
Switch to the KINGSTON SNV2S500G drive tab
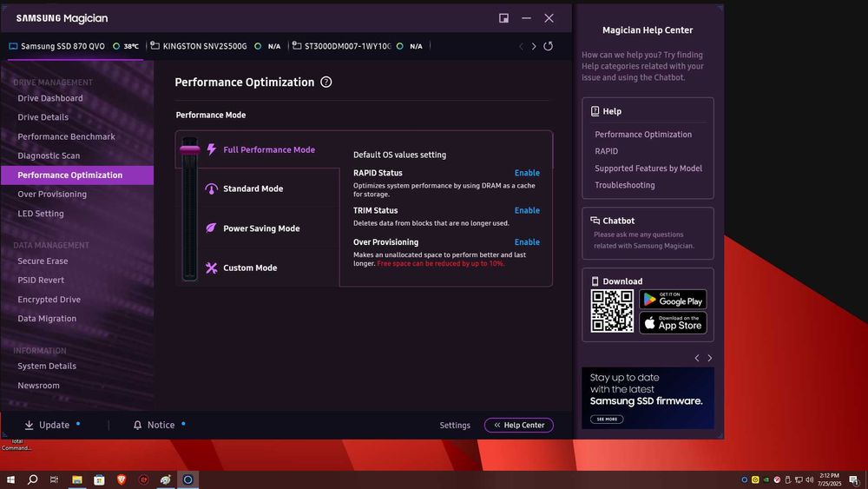point(205,46)
